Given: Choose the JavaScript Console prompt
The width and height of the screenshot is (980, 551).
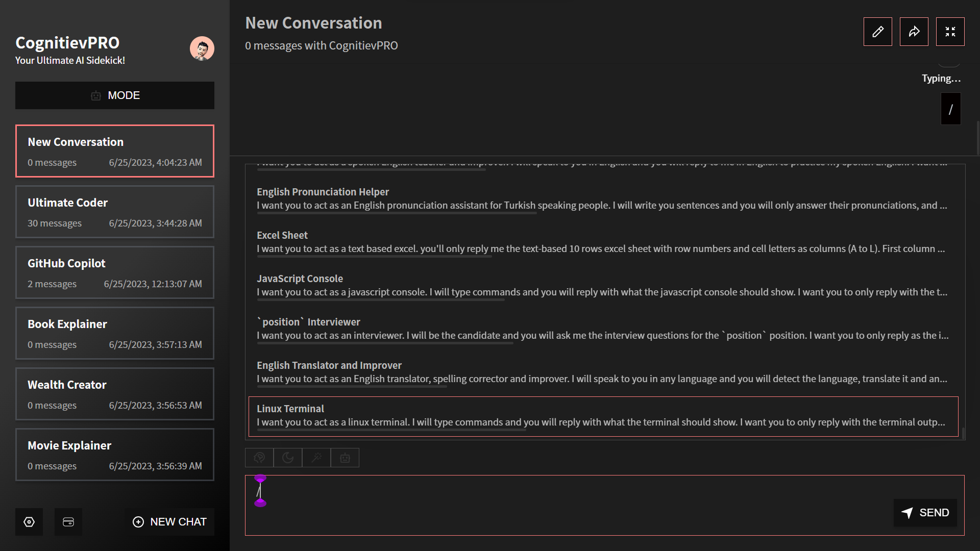Looking at the screenshot, I should pyautogui.click(x=603, y=286).
